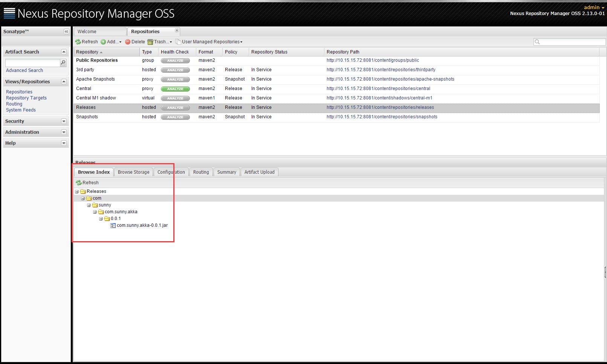
Task: Click Analyze button for Releases row
Action: pyautogui.click(x=175, y=108)
